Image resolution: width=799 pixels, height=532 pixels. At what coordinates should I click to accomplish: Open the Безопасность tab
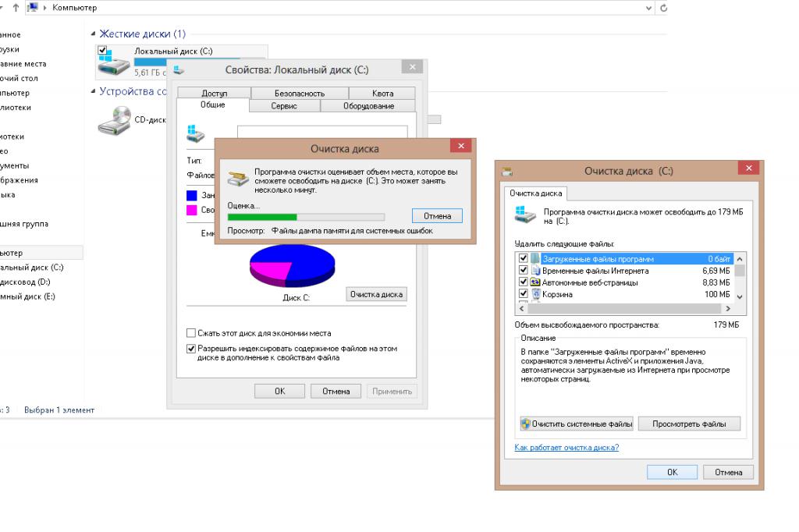[299, 94]
